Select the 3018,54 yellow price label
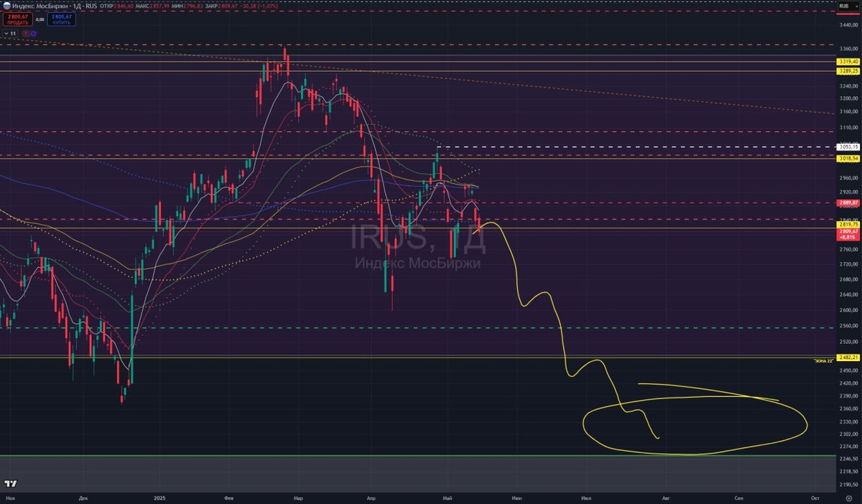The height and width of the screenshot is (504, 862). 848,157
